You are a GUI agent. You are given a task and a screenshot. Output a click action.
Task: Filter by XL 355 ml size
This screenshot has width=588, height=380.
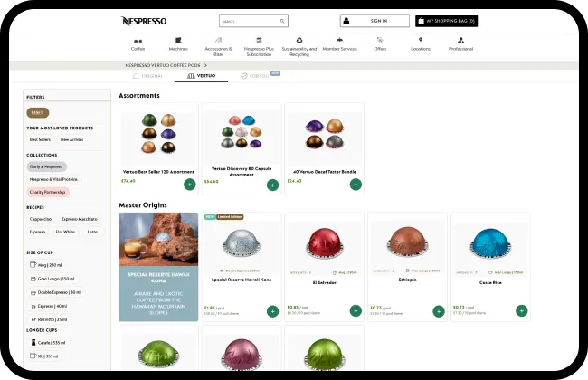point(44,356)
